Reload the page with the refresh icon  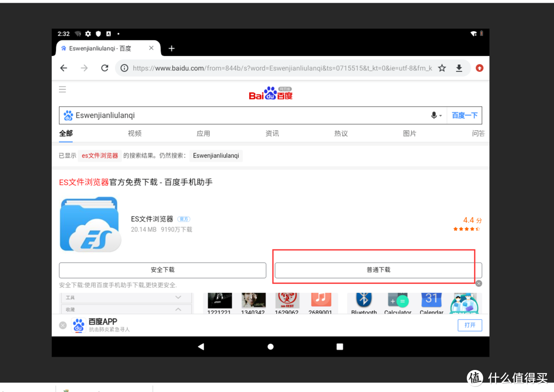(105, 68)
